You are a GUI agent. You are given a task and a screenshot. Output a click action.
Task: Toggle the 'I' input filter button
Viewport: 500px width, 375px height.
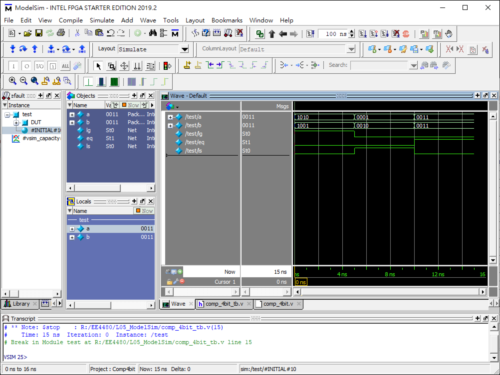[x=13, y=66]
